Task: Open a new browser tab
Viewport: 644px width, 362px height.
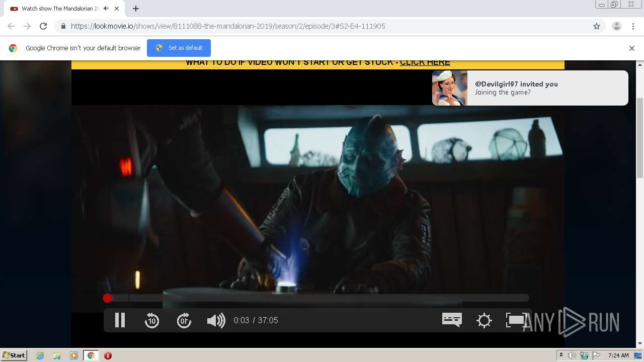Action: click(x=136, y=9)
